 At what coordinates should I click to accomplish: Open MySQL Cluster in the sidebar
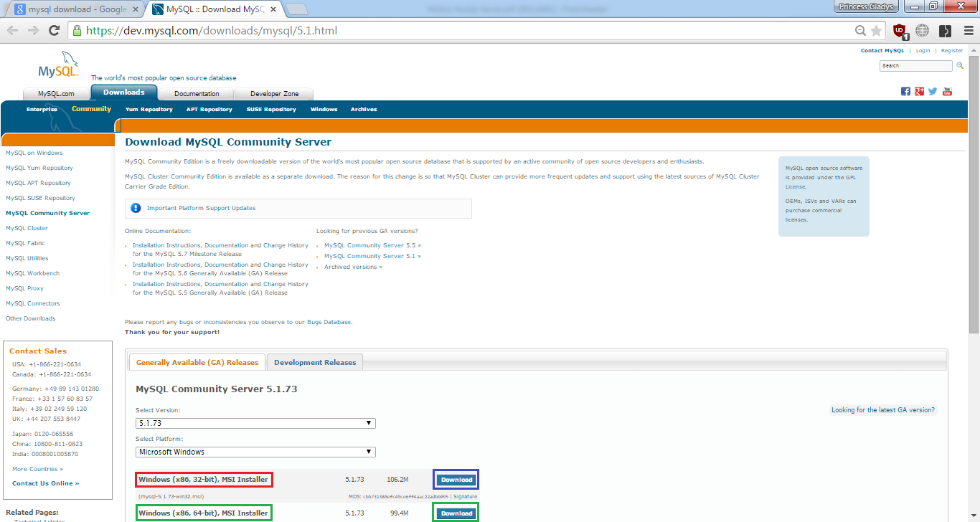point(27,228)
